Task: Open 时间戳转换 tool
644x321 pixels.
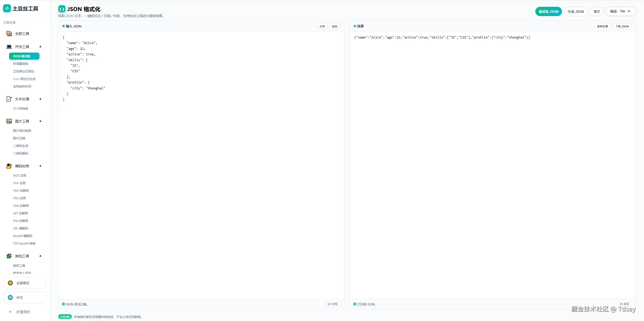Action: point(21,64)
